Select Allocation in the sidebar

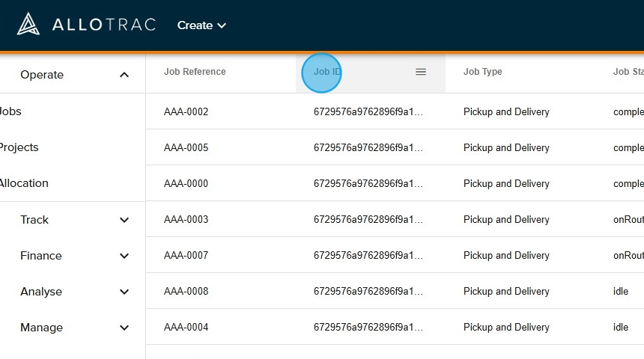click(x=23, y=183)
